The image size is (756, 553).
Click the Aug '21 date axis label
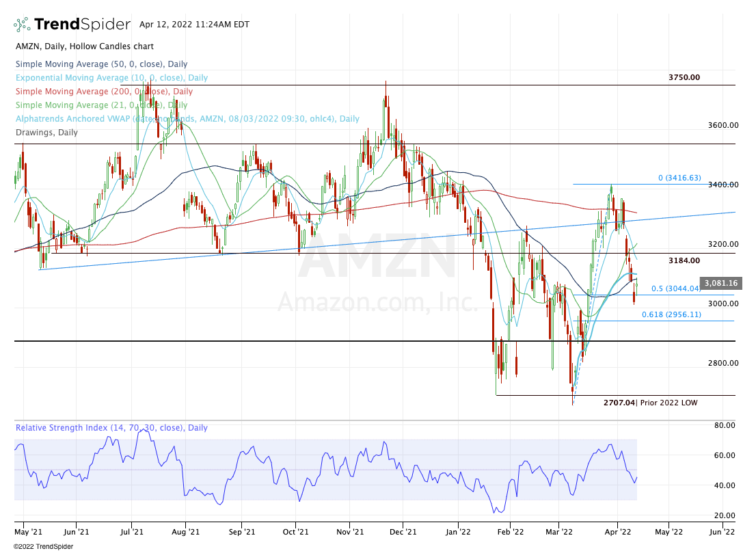point(186,532)
